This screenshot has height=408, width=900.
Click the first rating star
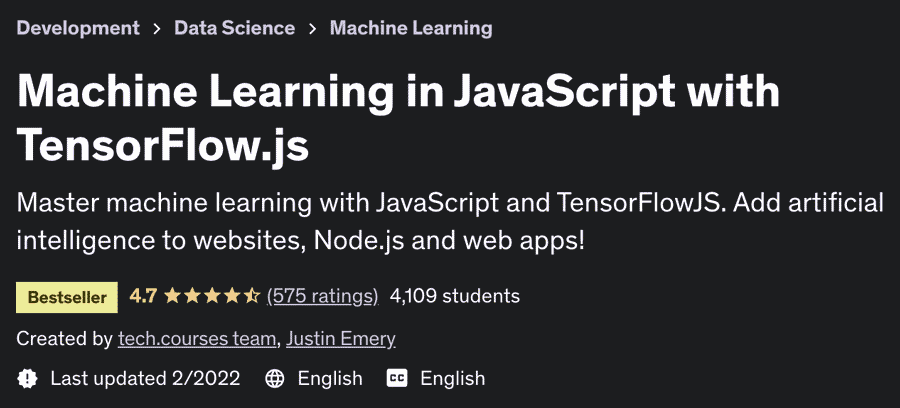(x=172, y=296)
